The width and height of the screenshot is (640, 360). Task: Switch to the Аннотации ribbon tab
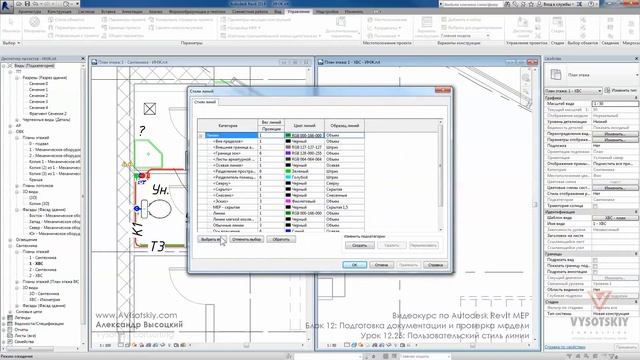pyautogui.click(x=133, y=11)
